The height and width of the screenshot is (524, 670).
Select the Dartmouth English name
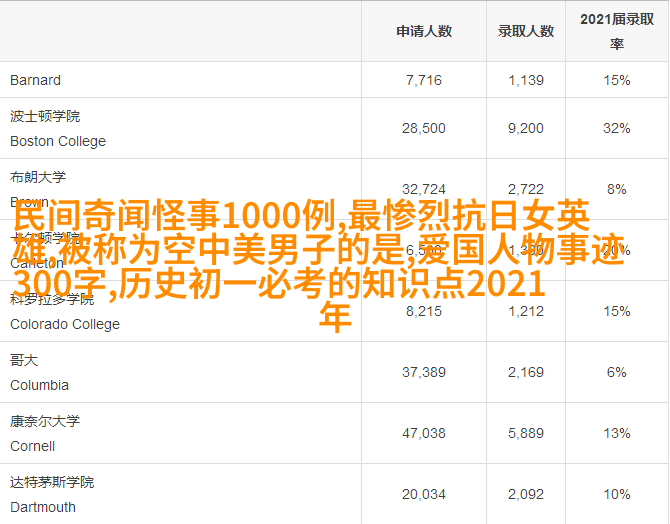(43, 507)
